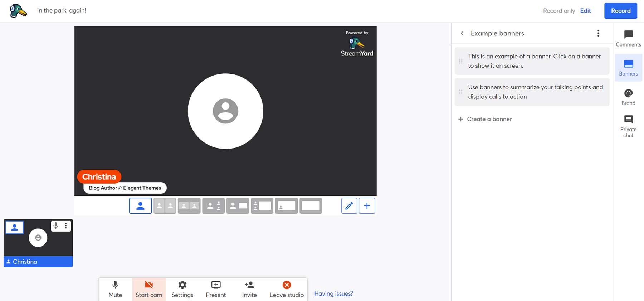Image resolution: width=644 pixels, height=301 pixels.
Task: Collapse Example banners with back chevron
Action: coord(462,33)
